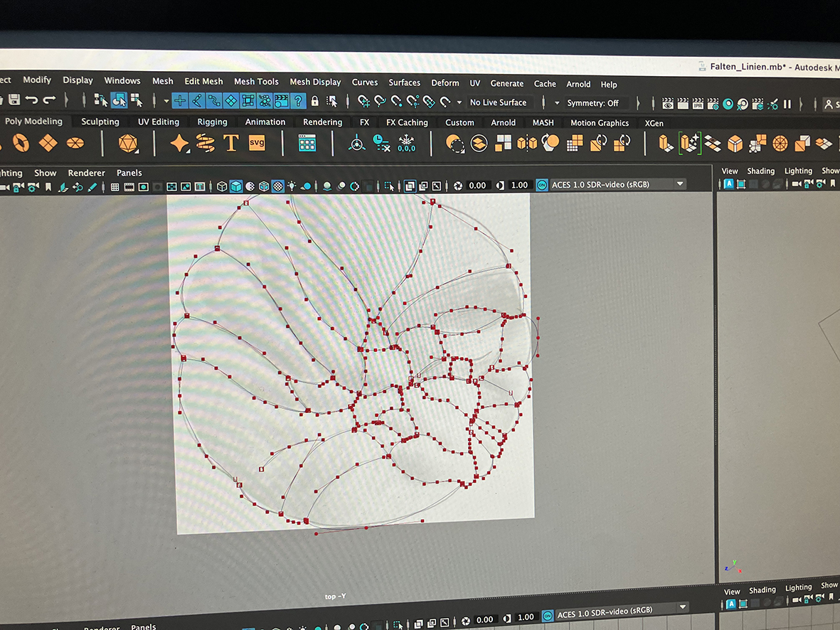Click the pause IPR render icon

tap(787, 104)
